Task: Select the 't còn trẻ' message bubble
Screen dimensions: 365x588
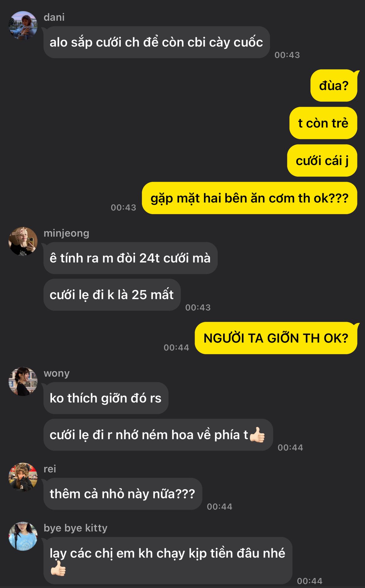Action: point(323,123)
